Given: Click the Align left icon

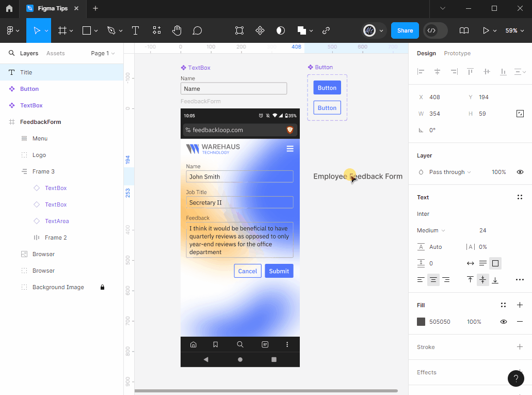Looking at the screenshot, I should tap(421, 72).
